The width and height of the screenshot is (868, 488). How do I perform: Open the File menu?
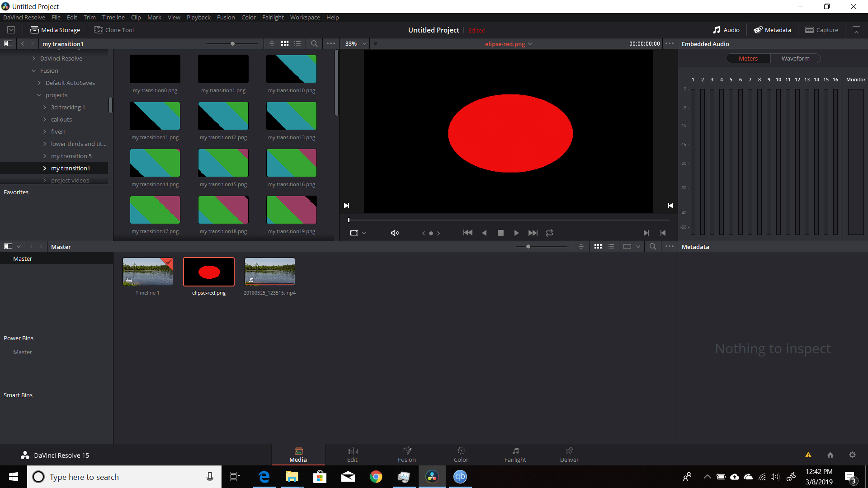(x=56, y=17)
